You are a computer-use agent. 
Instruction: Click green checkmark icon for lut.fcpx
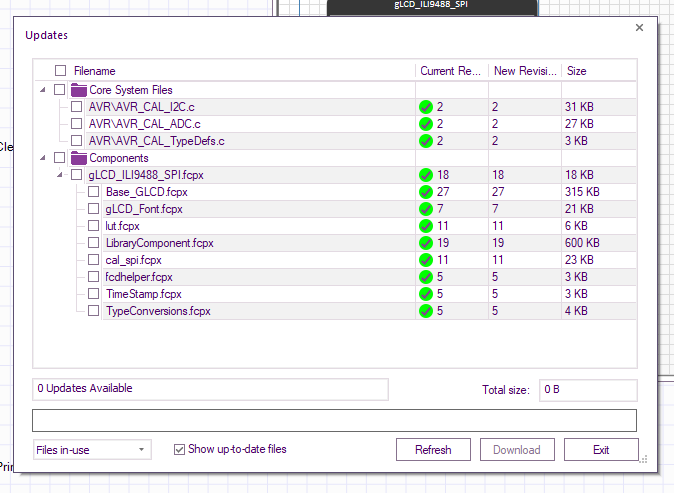pyautogui.click(x=426, y=226)
